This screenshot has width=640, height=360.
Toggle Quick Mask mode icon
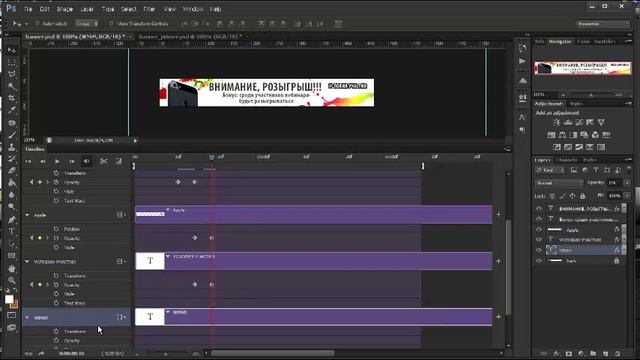click(x=11, y=316)
